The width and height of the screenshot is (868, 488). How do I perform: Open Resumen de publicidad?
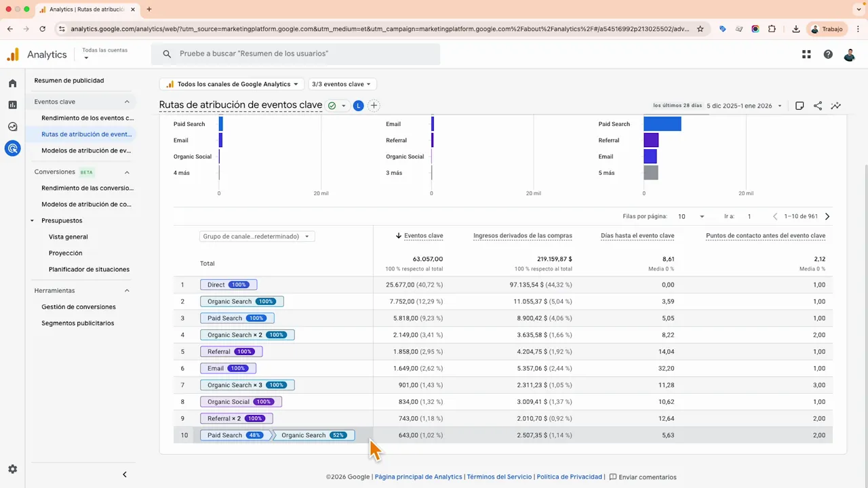pos(69,80)
